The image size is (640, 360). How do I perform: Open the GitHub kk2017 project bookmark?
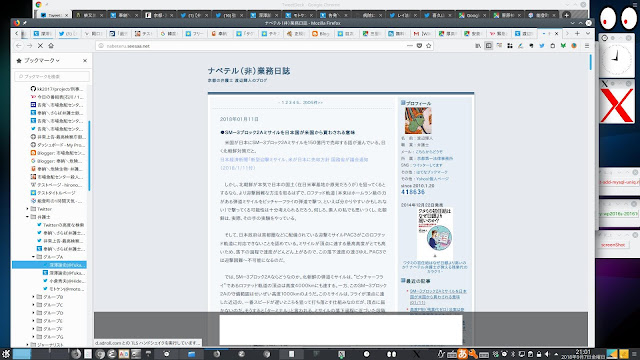(57, 89)
